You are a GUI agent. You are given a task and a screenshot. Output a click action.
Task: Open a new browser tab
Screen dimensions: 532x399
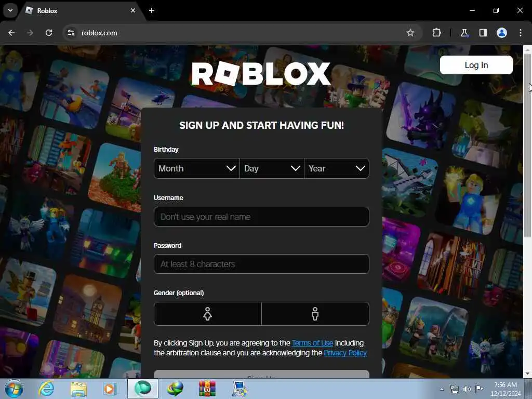(152, 10)
